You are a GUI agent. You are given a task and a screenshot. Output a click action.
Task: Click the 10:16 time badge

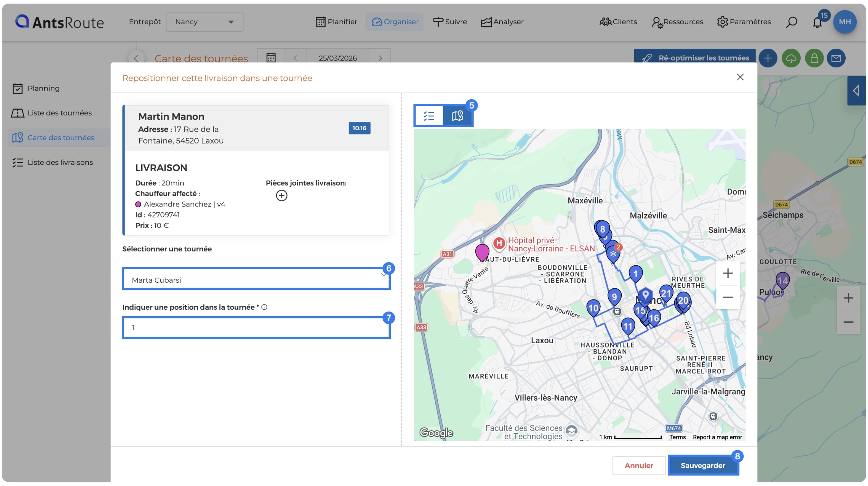click(x=359, y=128)
